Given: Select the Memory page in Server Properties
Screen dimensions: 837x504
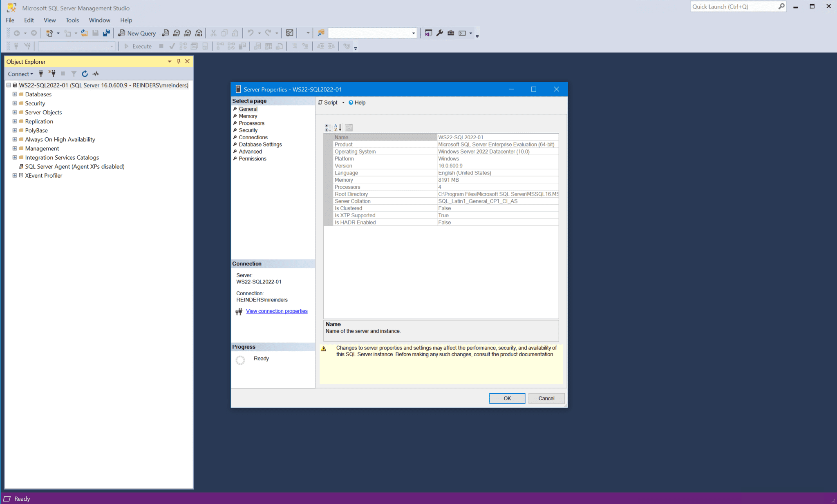Looking at the screenshot, I should pos(247,116).
